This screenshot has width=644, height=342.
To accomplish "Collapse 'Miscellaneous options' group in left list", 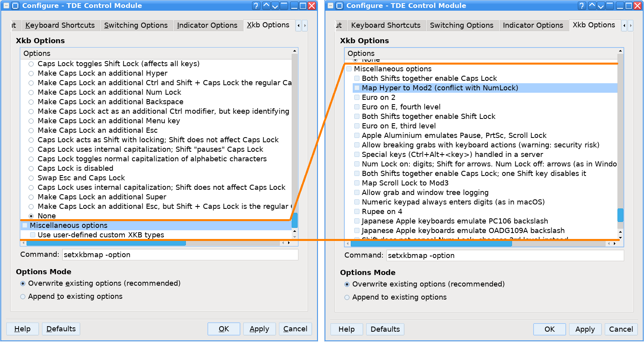I will [25, 225].
